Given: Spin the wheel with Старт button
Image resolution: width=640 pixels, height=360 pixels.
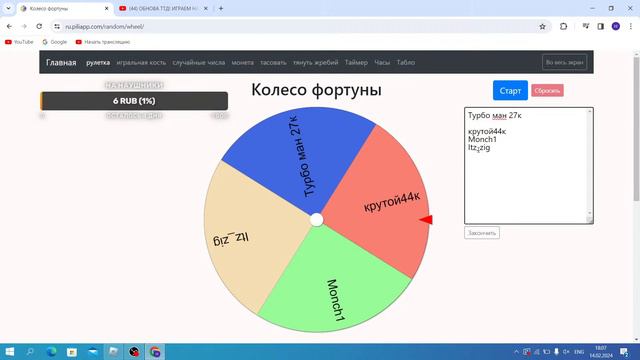Looking at the screenshot, I should point(510,90).
